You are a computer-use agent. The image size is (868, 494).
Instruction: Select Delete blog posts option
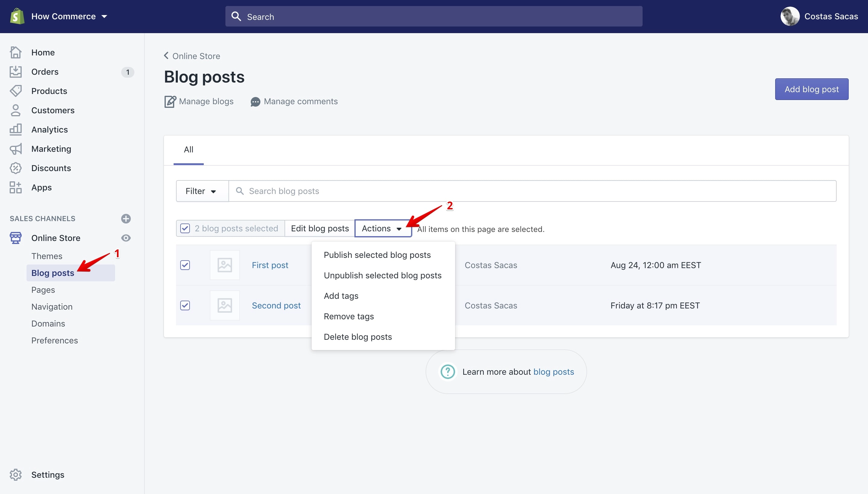pos(383,336)
